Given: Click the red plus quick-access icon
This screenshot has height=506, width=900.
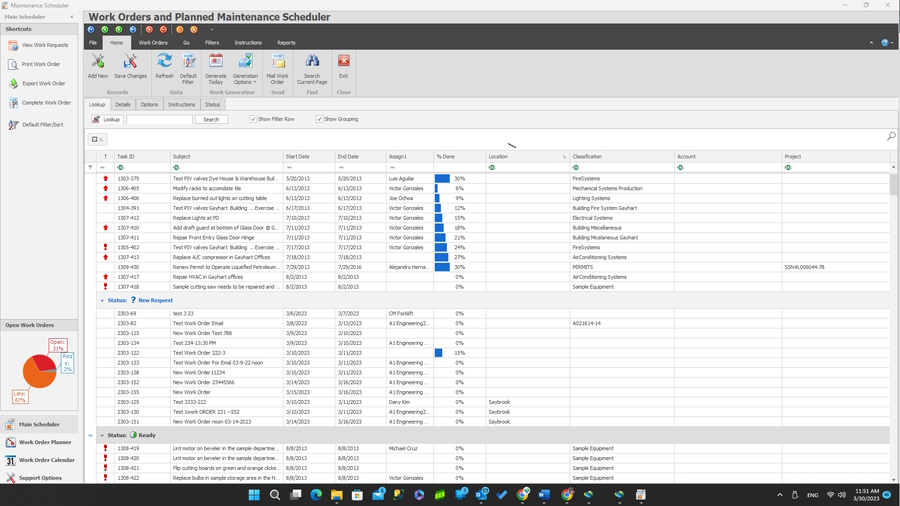Looking at the screenshot, I should (x=149, y=29).
